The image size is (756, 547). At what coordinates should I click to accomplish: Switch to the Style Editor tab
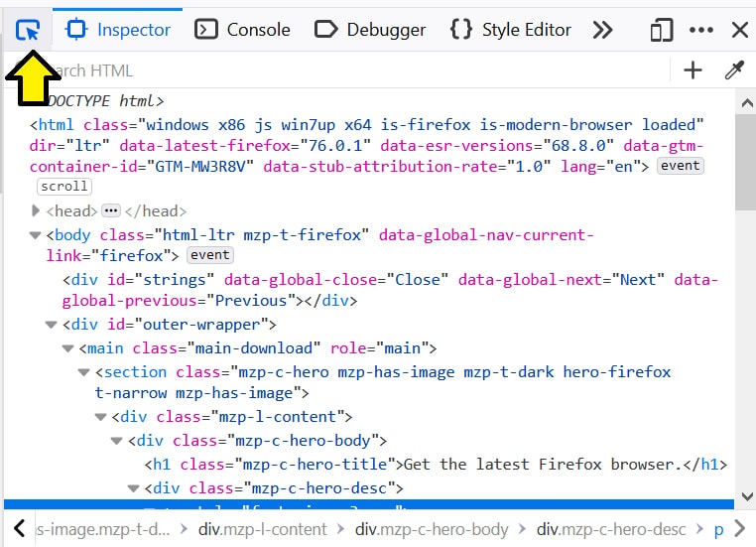[x=510, y=30]
